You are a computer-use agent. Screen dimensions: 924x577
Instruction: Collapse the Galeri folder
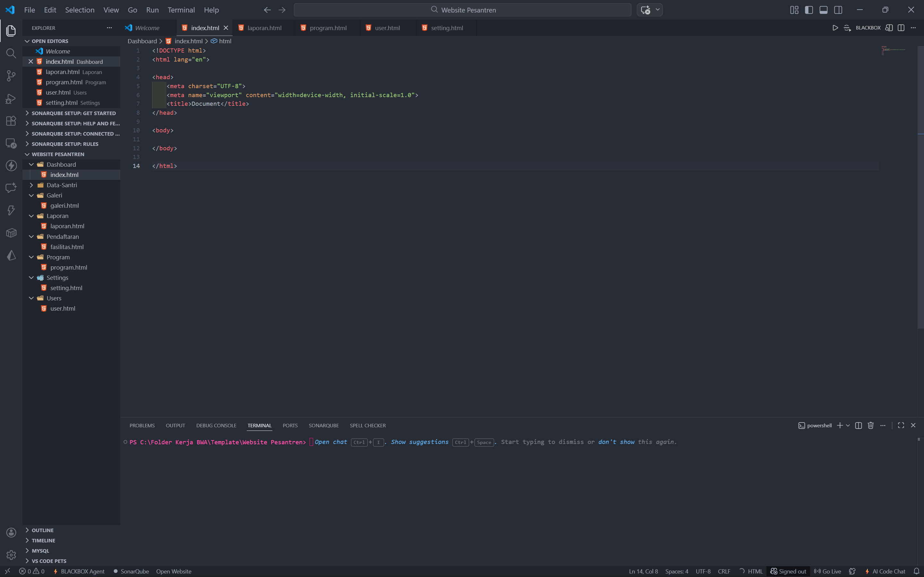pyautogui.click(x=31, y=196)
